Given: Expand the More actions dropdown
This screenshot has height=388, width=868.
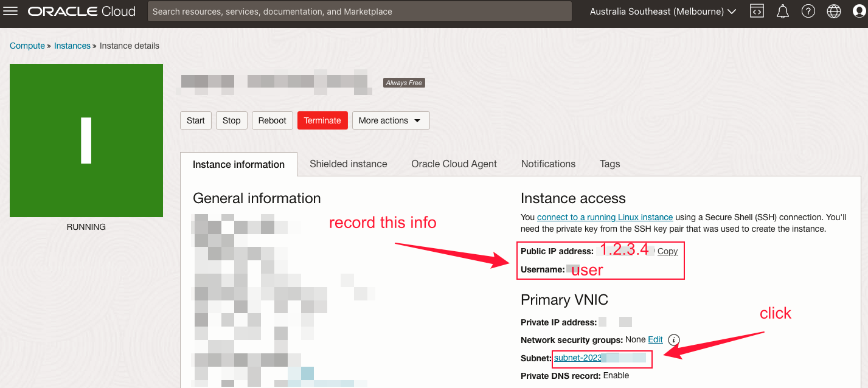Looking at the screenshot, I should [391, 120].
